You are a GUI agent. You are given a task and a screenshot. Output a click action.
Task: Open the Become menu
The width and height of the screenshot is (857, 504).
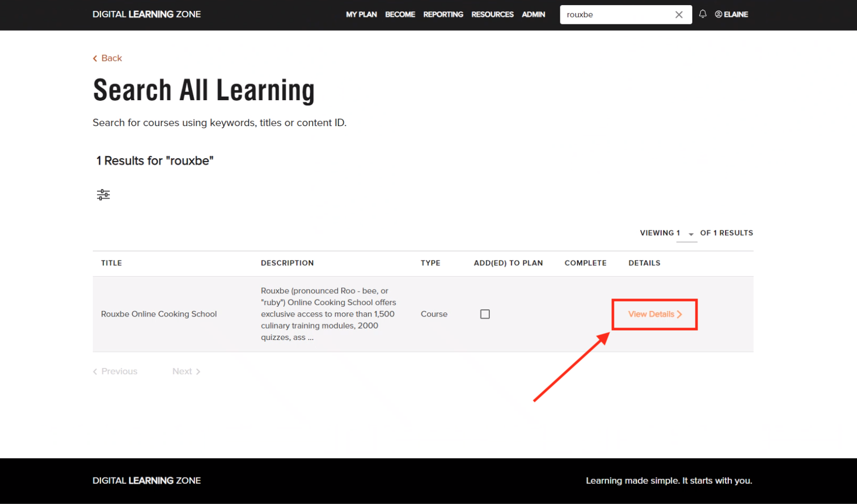400,15
